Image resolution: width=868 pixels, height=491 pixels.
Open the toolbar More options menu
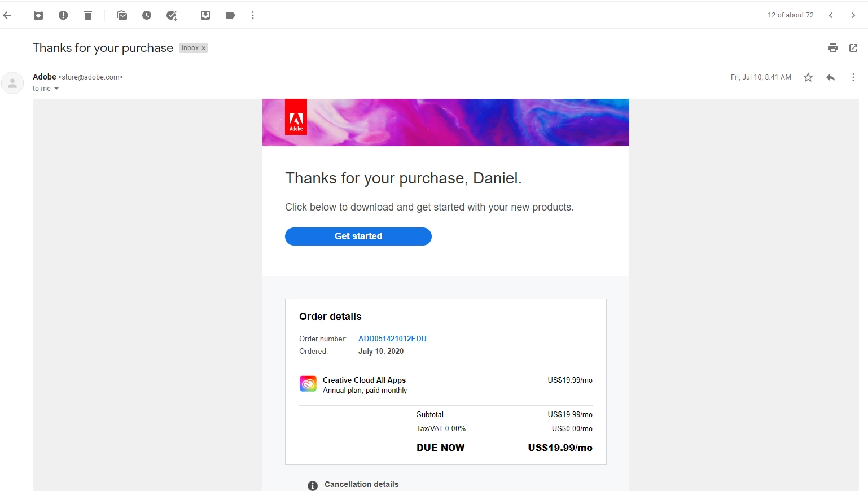tap(253, 15)
